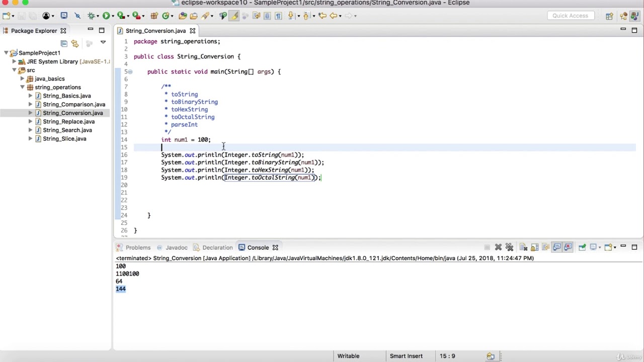Click the Open Console icon

click(x=608, y=247)
